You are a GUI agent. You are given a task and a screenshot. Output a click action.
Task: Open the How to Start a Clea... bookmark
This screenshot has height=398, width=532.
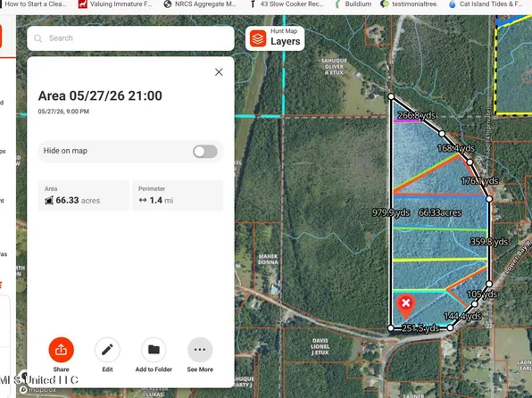[33, 4]
